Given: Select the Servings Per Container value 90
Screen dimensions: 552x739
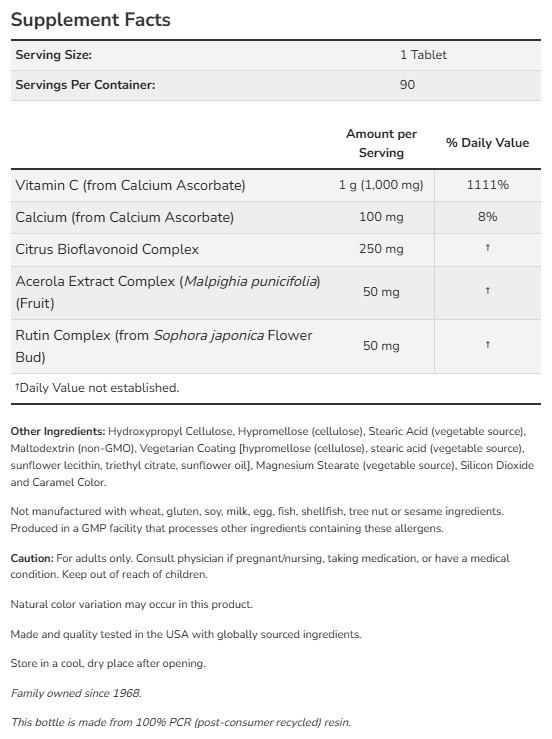Looking at the screenshot, I should pyautogui.click(x=407, y=85).
